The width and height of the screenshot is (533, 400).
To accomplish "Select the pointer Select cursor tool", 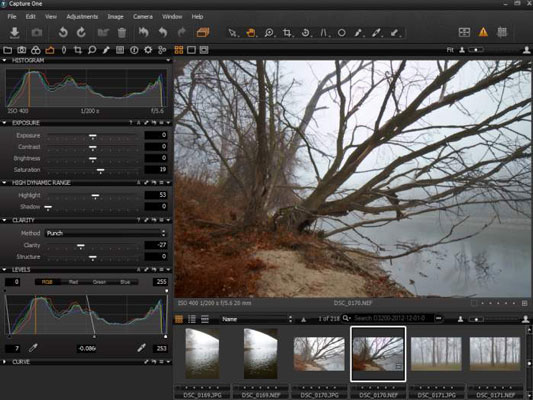I will coord(233,33).
